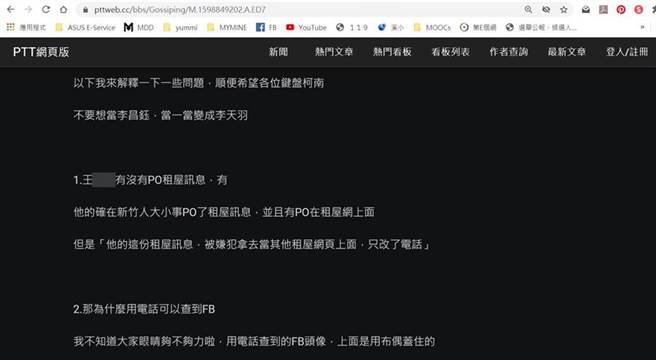Go back with the browser back arrow
Screen dimensions: 656x360
click(11, 9)
